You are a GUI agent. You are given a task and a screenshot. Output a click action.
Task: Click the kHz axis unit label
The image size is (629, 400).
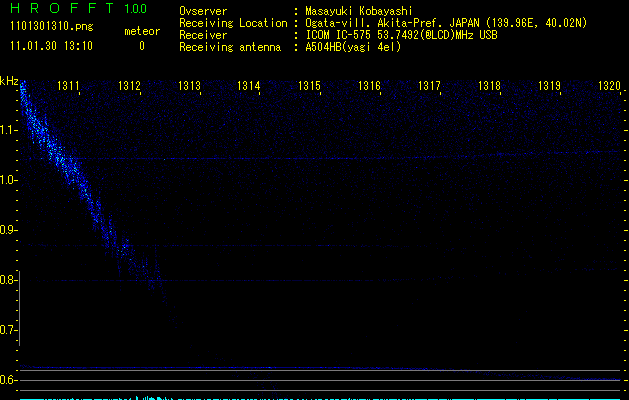tap(9, 81)
